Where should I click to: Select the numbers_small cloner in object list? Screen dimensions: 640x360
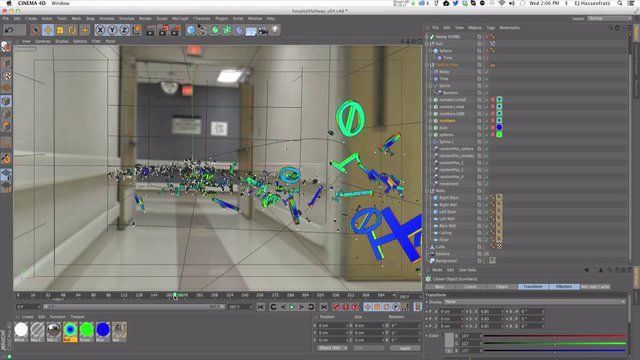click(452, 100)
